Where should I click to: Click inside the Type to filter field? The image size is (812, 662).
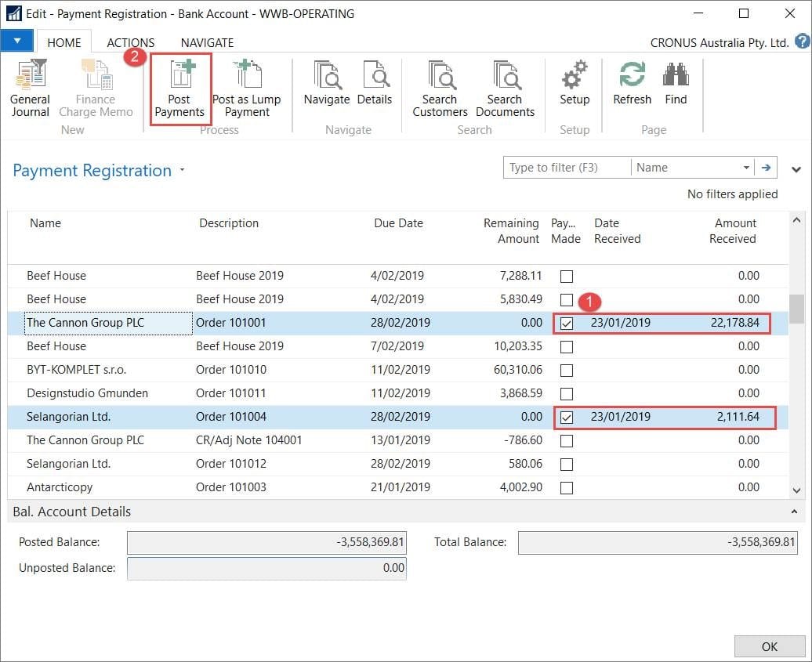[x=566, y=167]
